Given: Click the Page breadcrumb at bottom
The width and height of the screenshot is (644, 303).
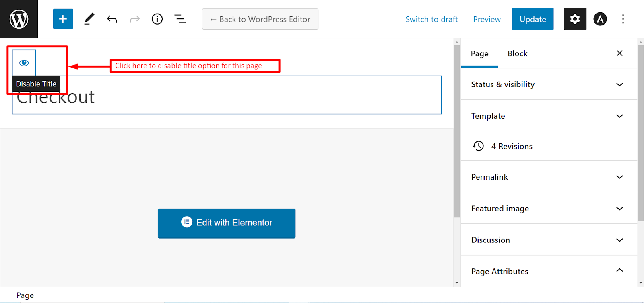Looking at the screenshot, I should pyautogui.click(x=25, y=295).
